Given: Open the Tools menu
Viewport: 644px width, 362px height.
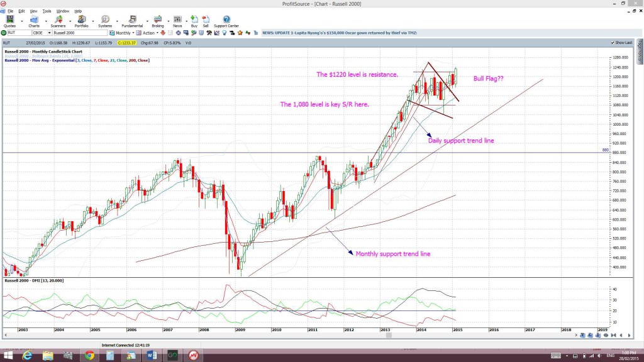Looking at the screenshot, I should pyautogui.click(x=47, y=11).
